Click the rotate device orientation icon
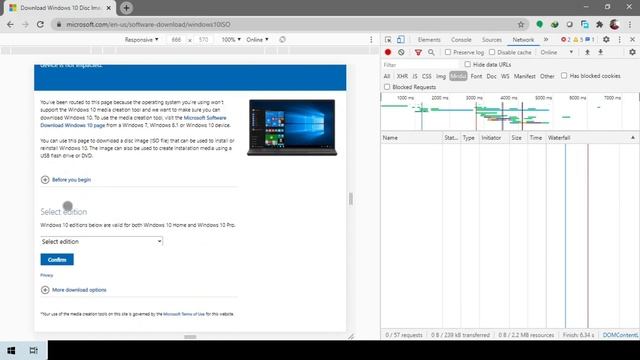The image size is (640, 360). (x=282, y=40)
